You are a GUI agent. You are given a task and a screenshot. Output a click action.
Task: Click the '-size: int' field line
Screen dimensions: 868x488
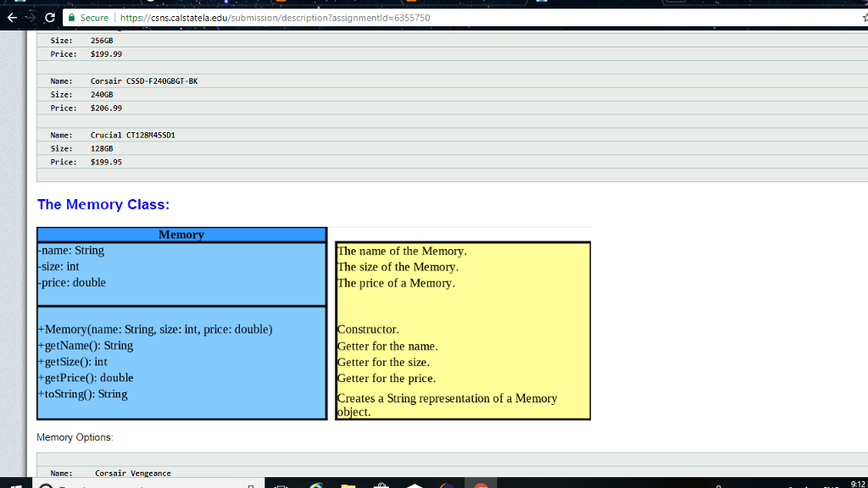click(58, 266)
